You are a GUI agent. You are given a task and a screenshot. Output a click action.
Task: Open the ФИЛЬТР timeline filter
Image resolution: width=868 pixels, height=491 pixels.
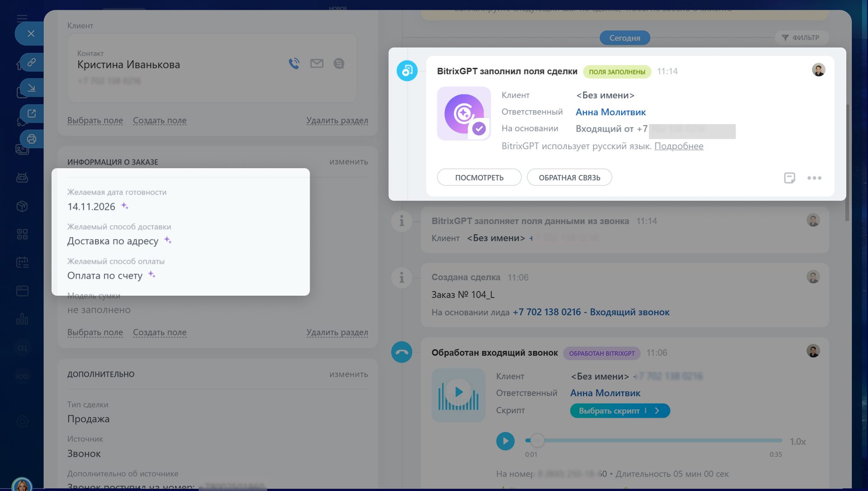click(x=801, y=38)
